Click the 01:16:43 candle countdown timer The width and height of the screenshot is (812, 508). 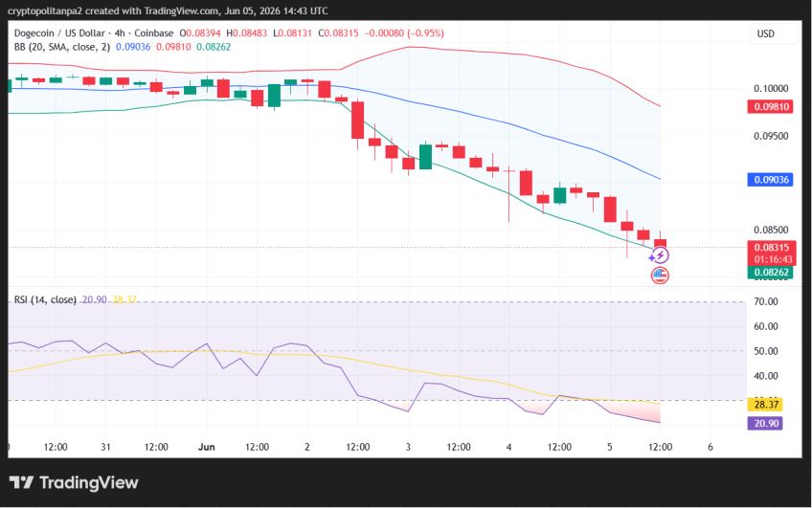point(772,259)
